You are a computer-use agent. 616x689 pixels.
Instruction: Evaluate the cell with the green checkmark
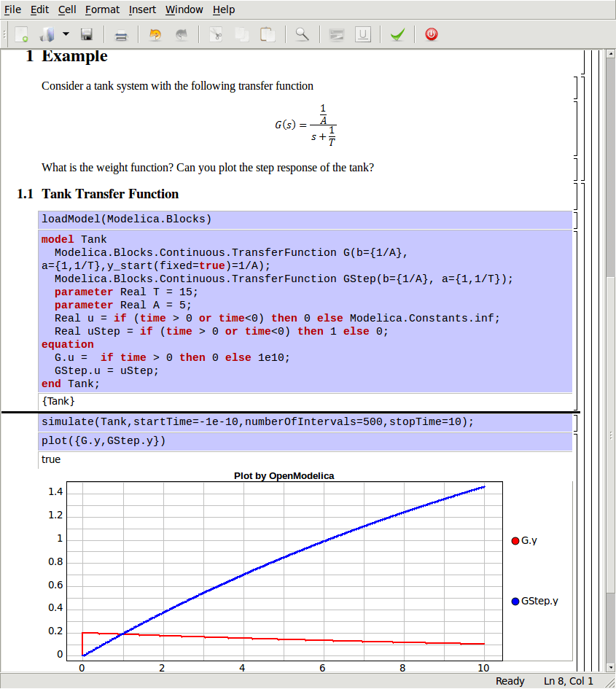point(397,34)
